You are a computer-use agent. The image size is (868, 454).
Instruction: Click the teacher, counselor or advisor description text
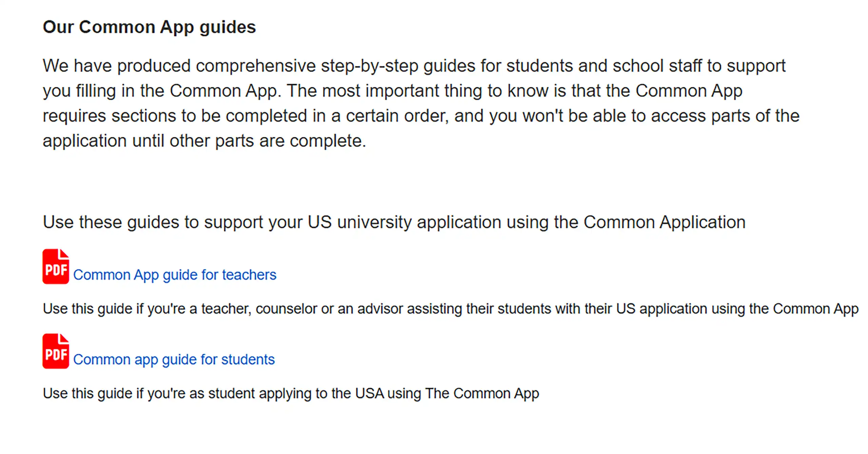[x=451, y=309]
